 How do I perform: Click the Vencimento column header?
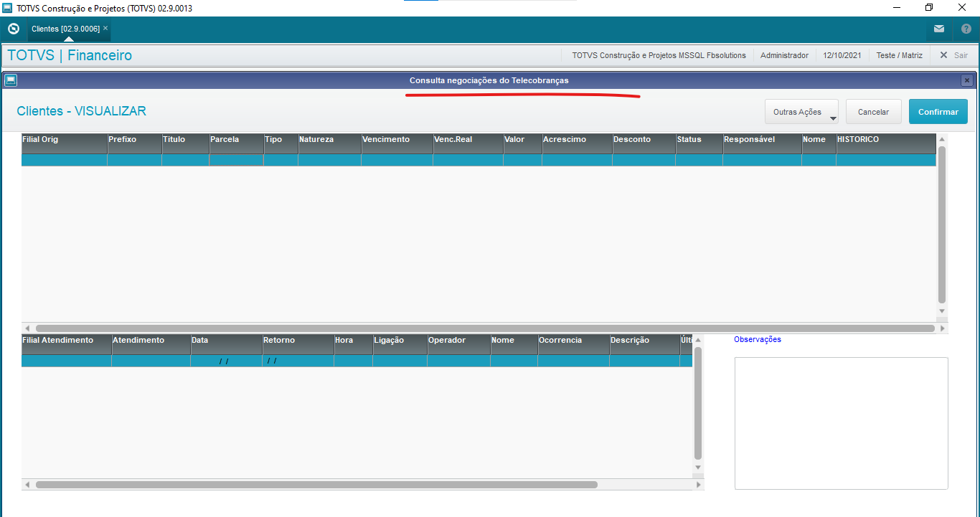coord(397,143)
